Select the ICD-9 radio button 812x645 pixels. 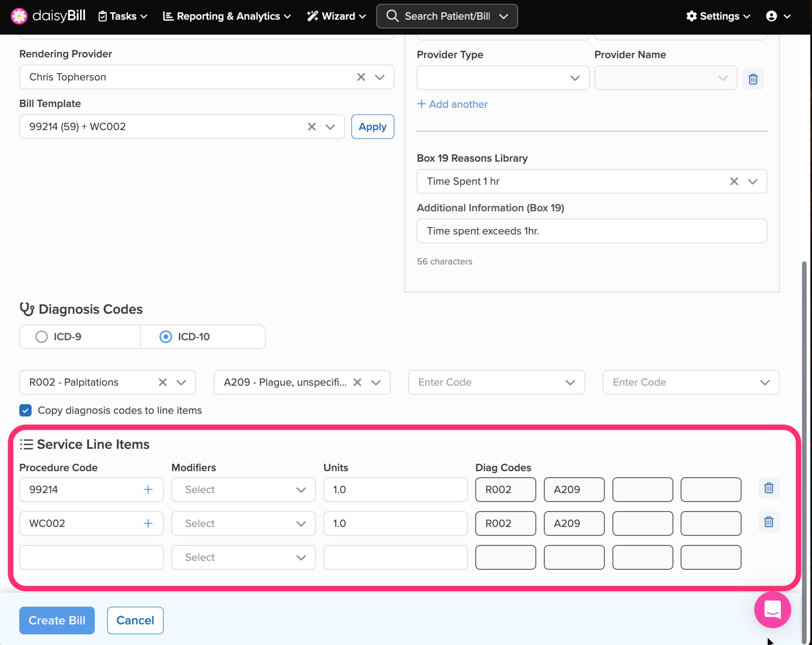tap(42, 337)
